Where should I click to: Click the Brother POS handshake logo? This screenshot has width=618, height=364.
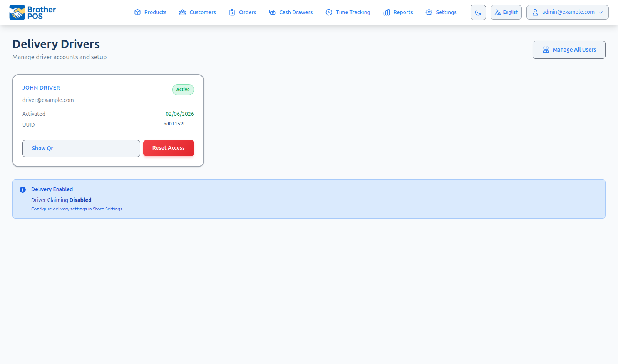(x=17, y=12)
